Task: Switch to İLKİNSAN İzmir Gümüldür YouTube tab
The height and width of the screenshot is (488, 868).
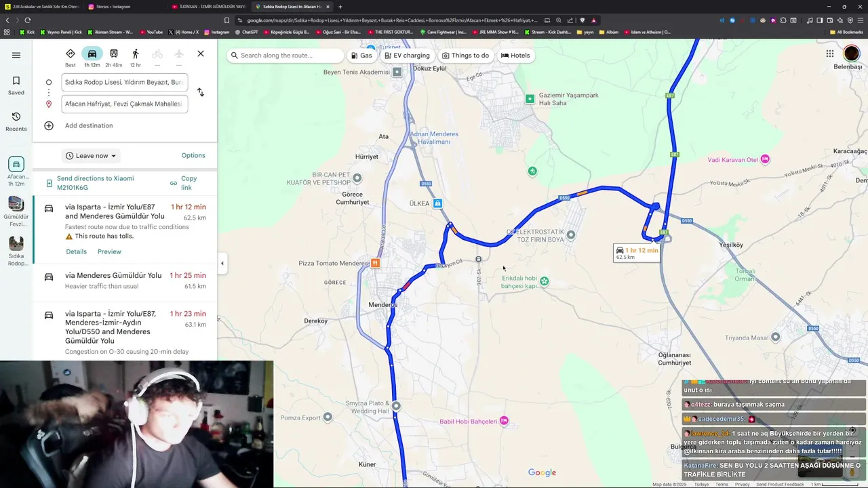Action: pyautogui.click(x=208, y=7)
